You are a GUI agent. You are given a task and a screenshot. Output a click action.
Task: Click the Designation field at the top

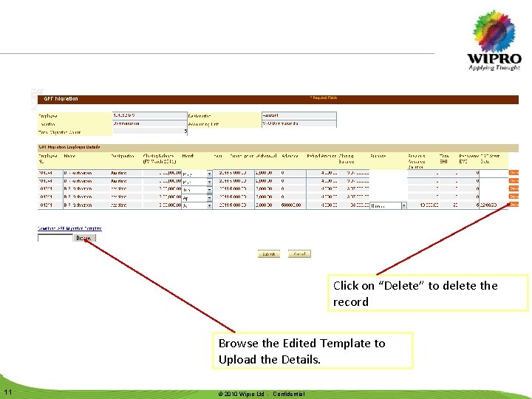[x=299, y=116]
